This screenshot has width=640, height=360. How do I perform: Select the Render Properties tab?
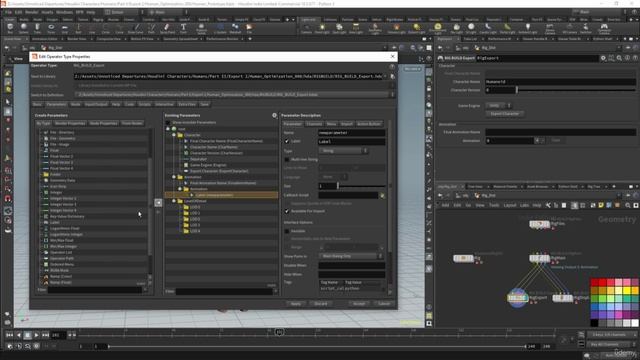tap(70, 123)
